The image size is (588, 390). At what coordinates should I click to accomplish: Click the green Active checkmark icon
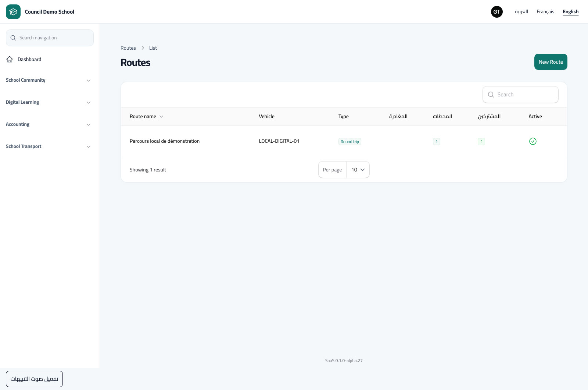point(533,141)
